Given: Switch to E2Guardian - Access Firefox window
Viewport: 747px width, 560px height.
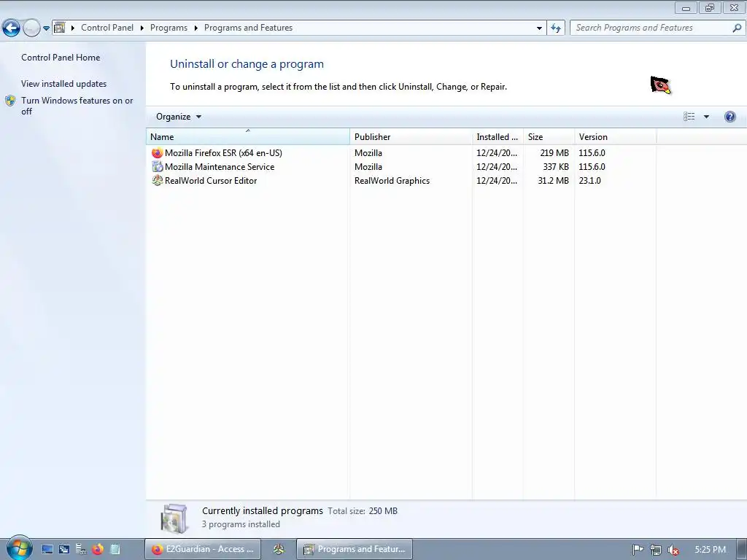Looking at the screenshot, I should click(x=203, y=549).
